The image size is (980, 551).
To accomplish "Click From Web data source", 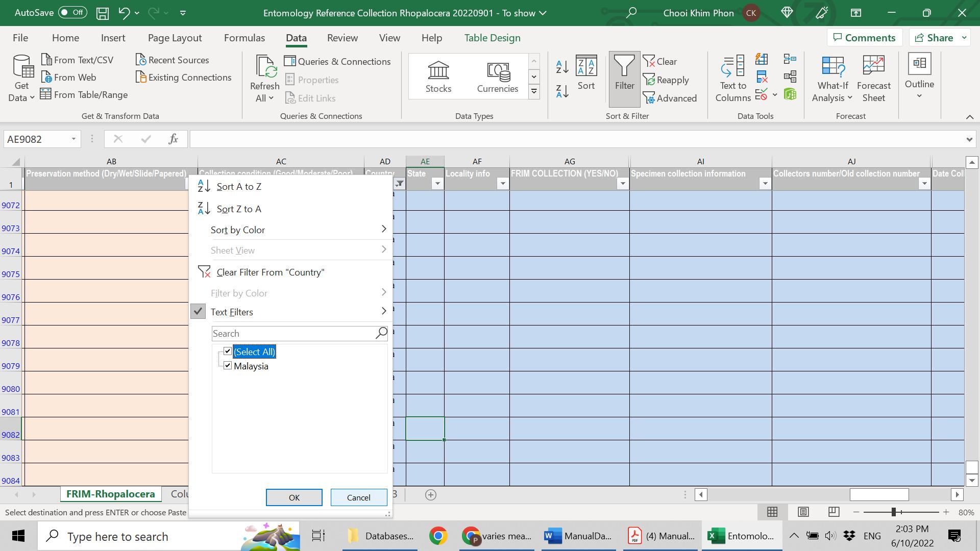I will [69, 77].
